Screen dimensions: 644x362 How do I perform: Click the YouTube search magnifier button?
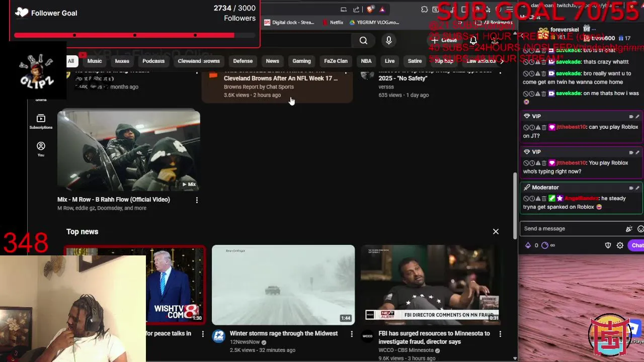pos(363,41)
